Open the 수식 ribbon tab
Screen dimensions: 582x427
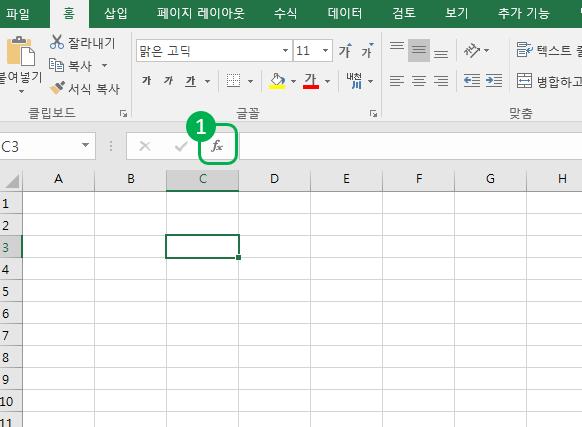click(x=285, y=14)
